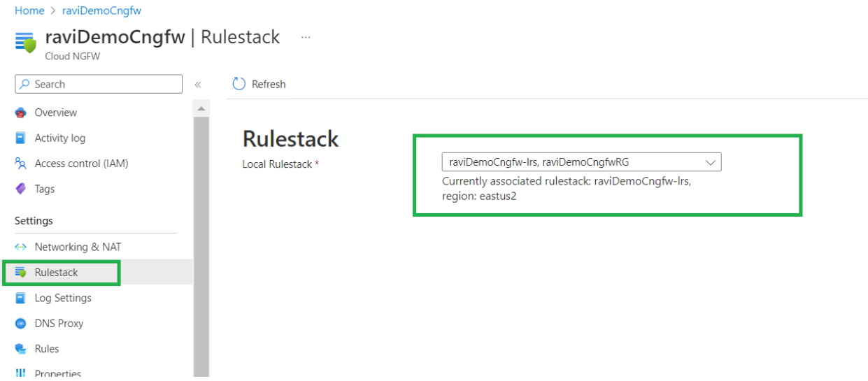Click the Access control (IAM) people icon
Image resolution: width=868 pixels, height=381 pixels.
pos(20,164)
